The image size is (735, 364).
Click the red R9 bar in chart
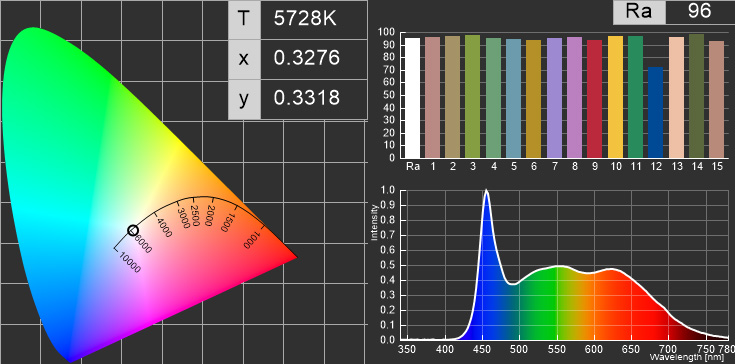pos(595,99)
